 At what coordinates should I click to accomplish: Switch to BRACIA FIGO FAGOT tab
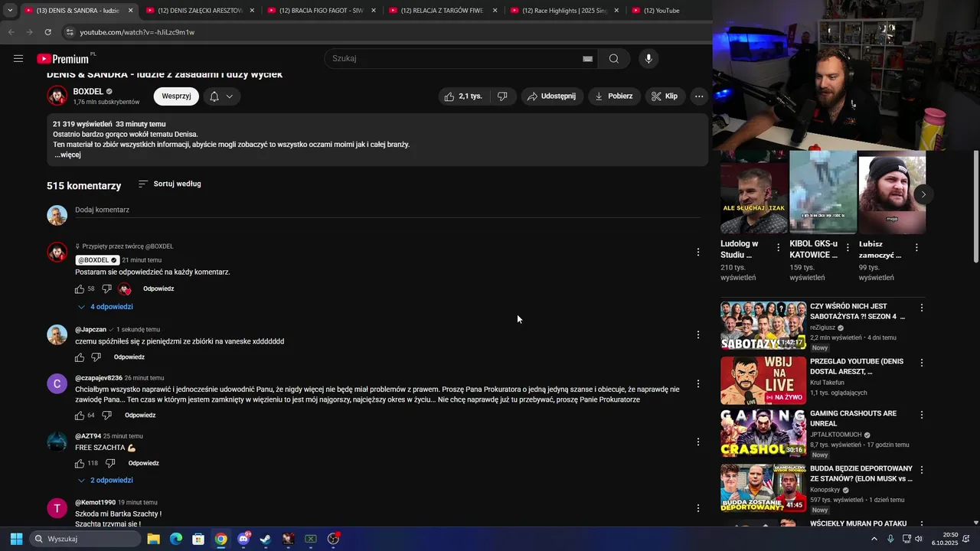[x=321, y=11]
